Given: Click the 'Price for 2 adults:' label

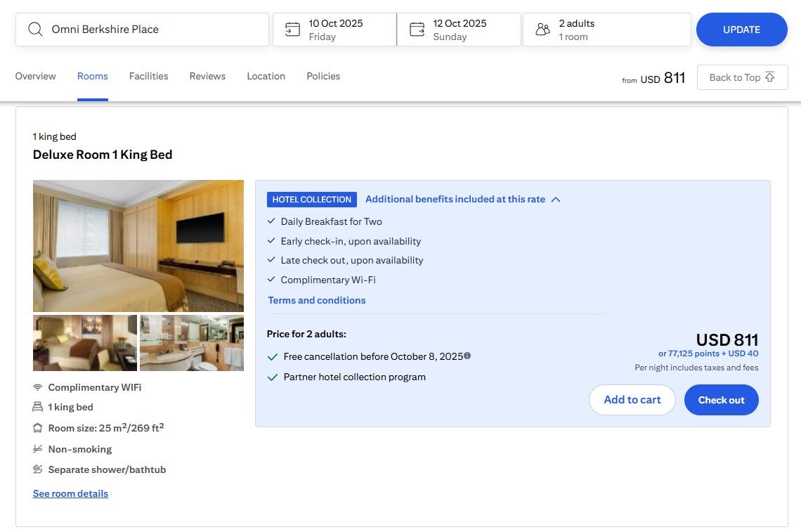Looking at the screenshot, I should (x=306, y=334).
